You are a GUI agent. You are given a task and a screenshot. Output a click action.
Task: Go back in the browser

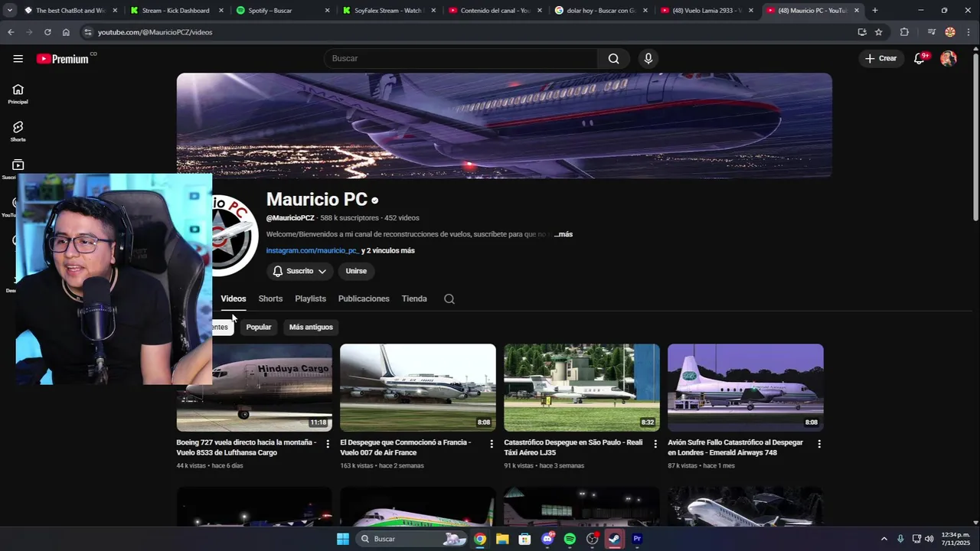(11, 32)
